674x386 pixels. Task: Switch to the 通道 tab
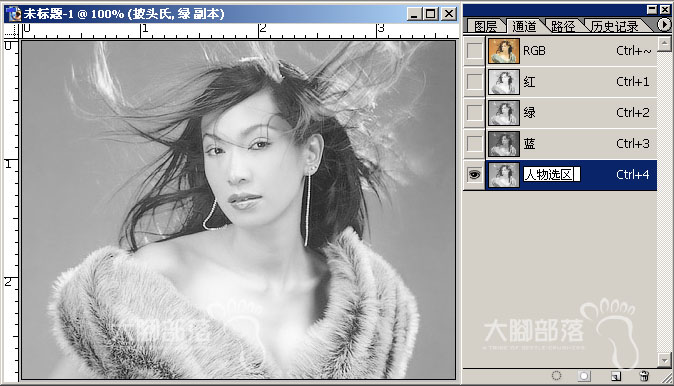tap(524, 26)
